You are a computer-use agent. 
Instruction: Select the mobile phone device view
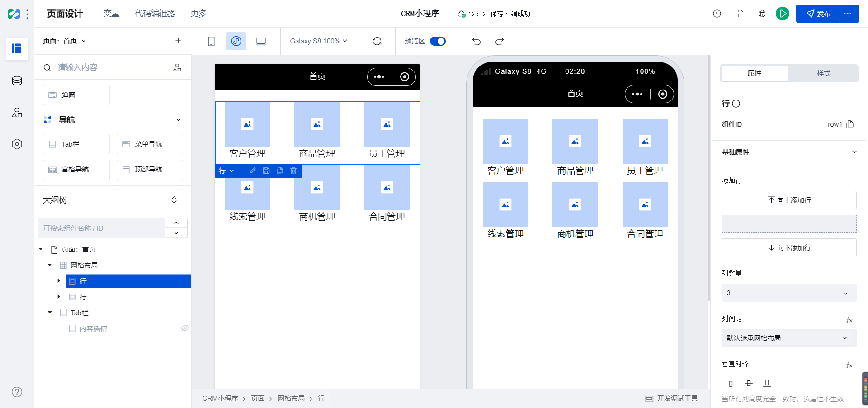tap(211, 41)
